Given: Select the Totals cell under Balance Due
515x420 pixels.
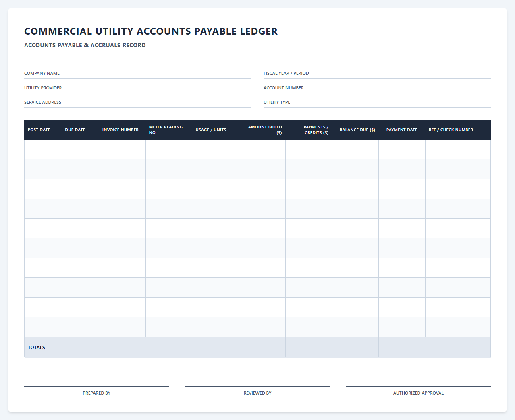Looking at the screenshot, I should pos(355,347).
